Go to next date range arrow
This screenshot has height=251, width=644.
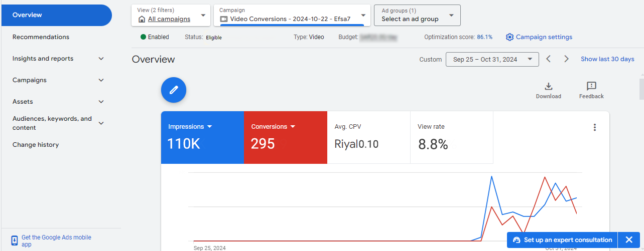(x=567, y=59)
